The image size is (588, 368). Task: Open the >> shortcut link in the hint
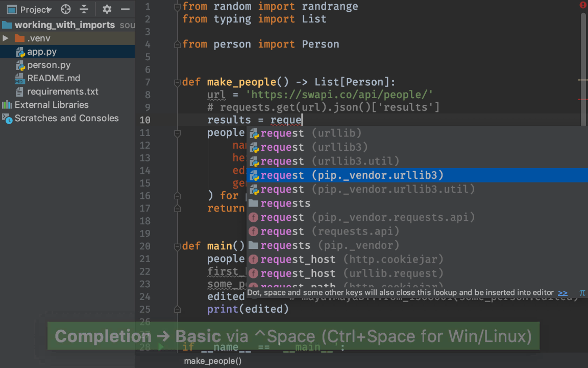pyautogui.click(x=562, y=293)
